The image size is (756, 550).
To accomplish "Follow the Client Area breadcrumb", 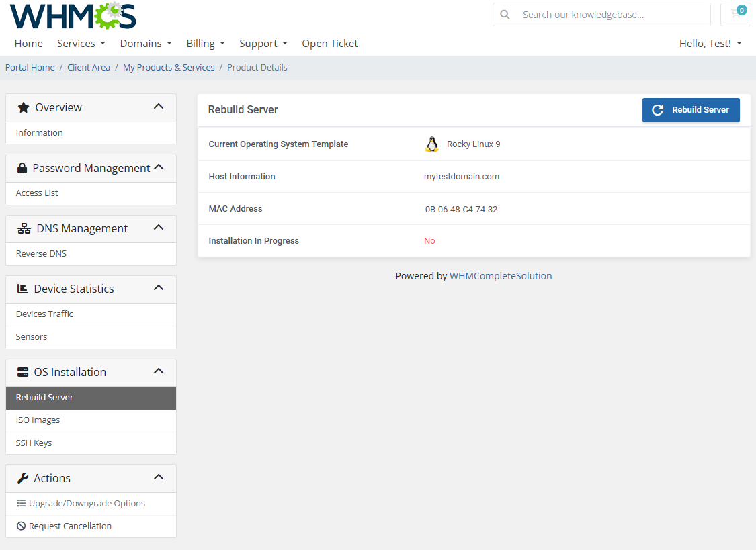I will point(89,67).
